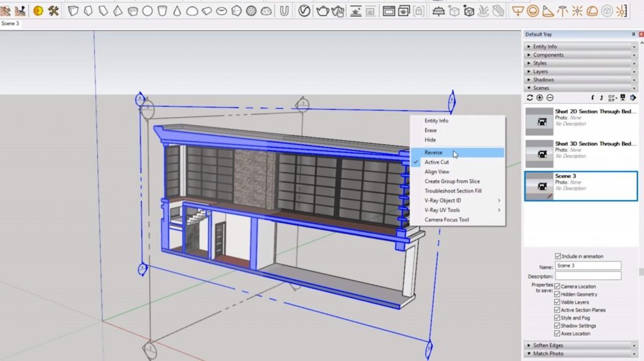The width and height of the screenshot is (644, 361).
Task: Click the Move Scene Down arrow icon
Action: [592, 97]
